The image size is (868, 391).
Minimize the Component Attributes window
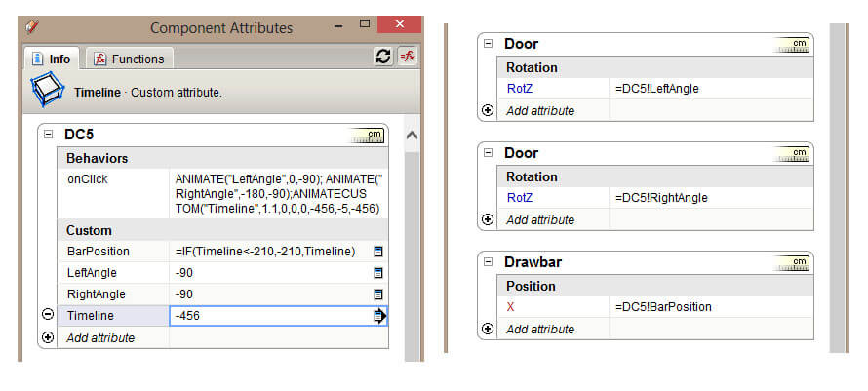[x=337, y=25]
